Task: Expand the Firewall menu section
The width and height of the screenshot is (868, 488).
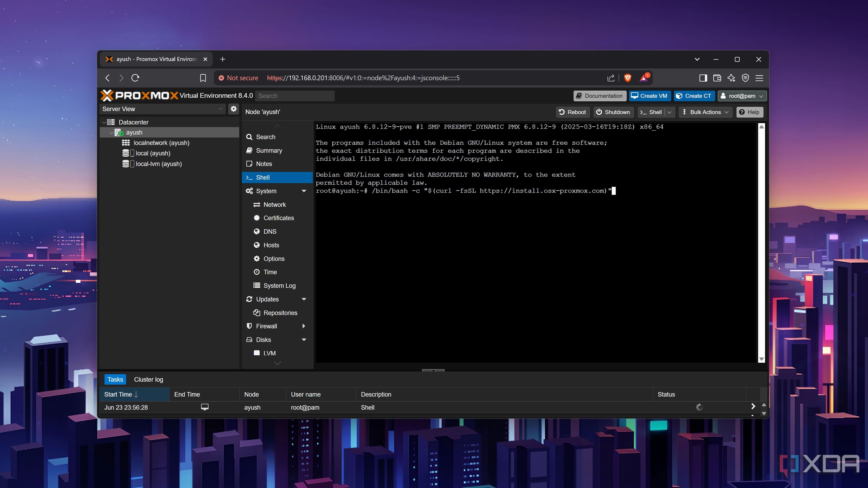Action: click(304, 326)
